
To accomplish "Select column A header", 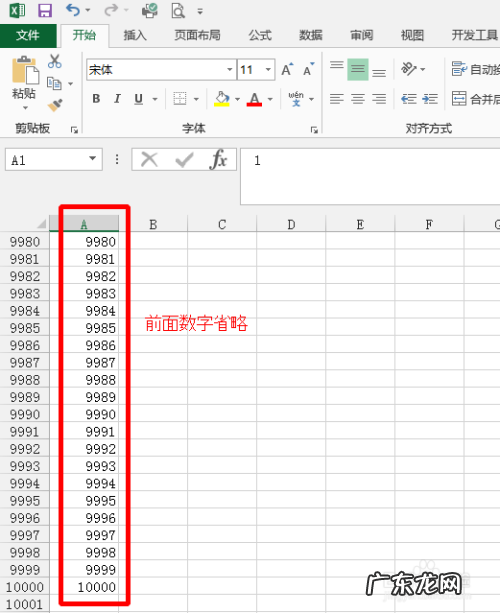I will (x=84, y=224).
